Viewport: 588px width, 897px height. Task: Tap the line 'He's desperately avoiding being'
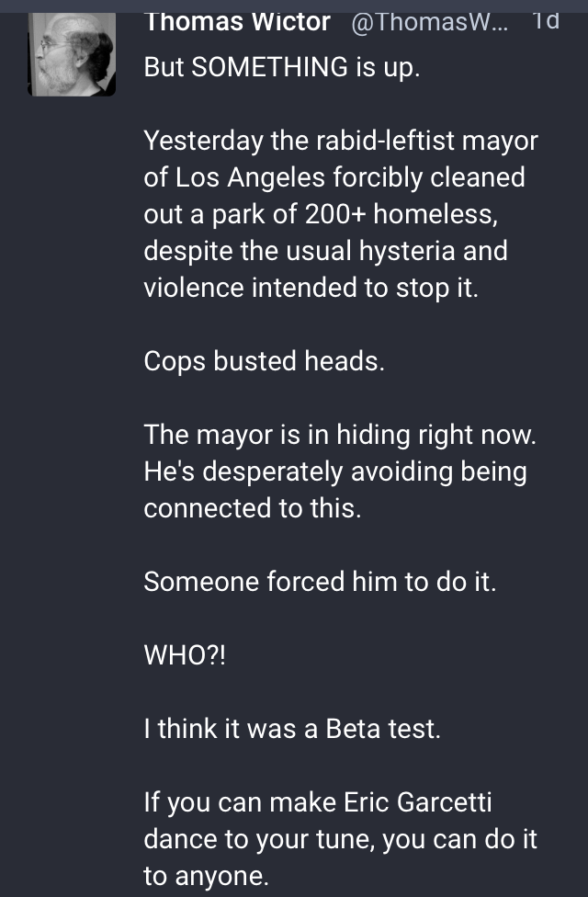click(335, 471)
